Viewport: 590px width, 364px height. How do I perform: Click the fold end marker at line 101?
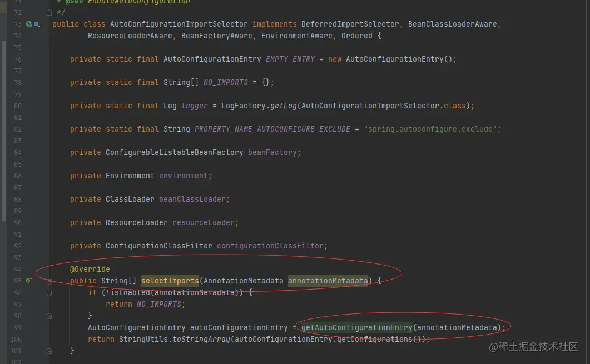coord(49,351)
